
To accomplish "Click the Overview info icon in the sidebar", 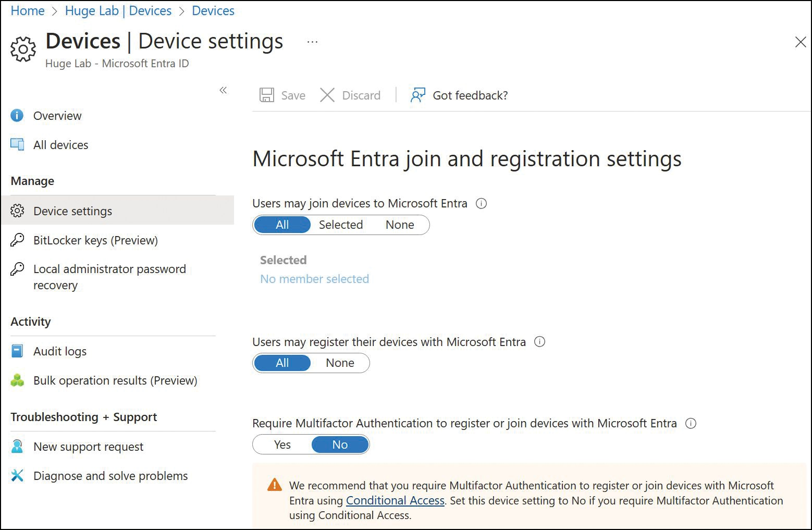I will click(17, 115).
